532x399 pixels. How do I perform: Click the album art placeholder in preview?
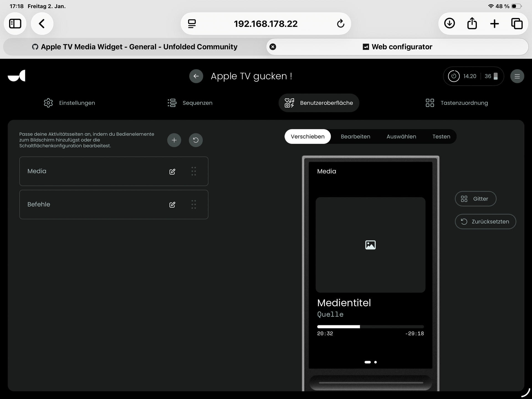tap(370, 245)
